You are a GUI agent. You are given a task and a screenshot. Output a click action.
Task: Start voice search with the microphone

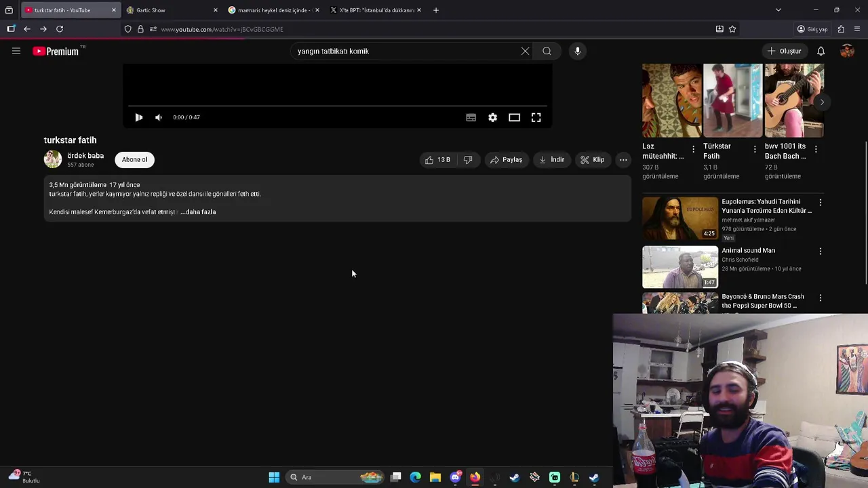pos(578,51)
